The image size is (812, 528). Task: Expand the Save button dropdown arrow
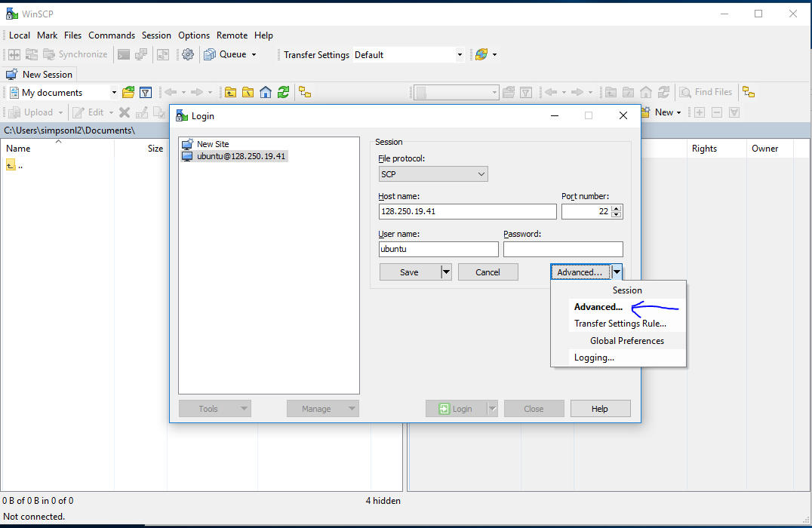(x=446, y=272)
